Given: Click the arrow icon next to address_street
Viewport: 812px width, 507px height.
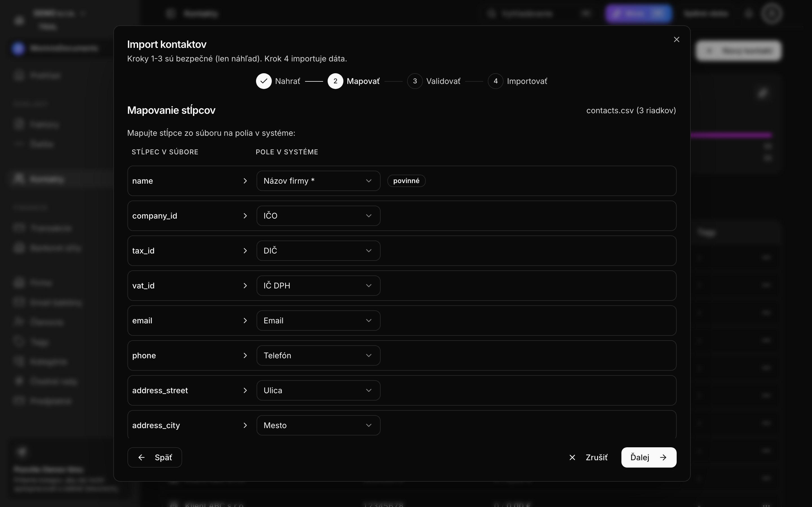Looking at the screenshot, I should pyautogui.click(x=245, y=390).
